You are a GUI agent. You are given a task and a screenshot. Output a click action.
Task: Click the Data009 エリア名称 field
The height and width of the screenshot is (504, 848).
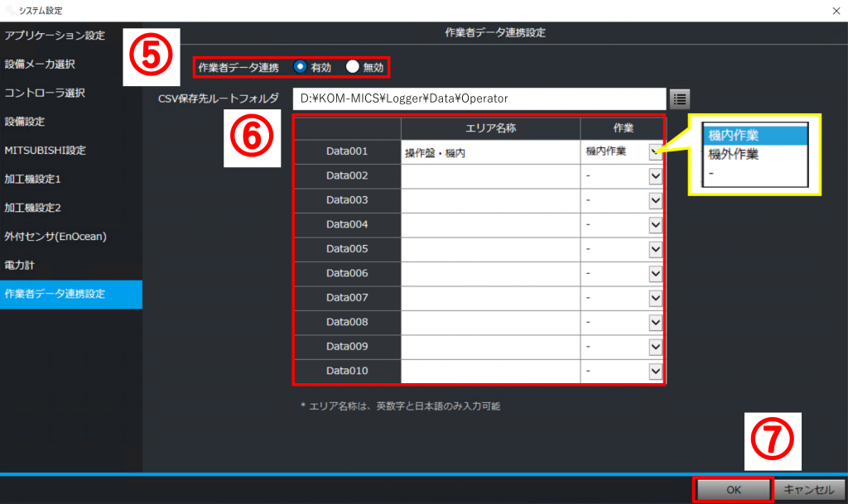point(490,347)
